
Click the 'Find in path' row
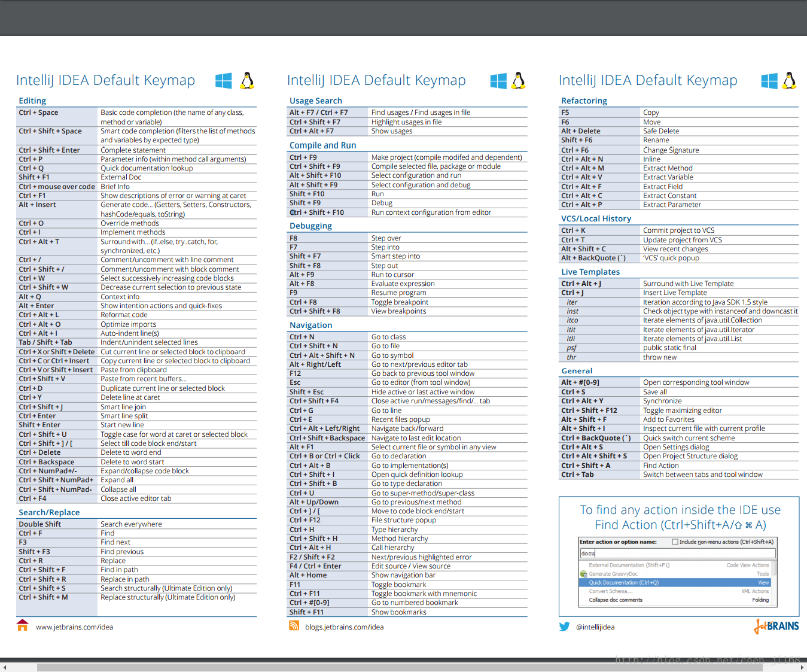click(x=137, y=570)
